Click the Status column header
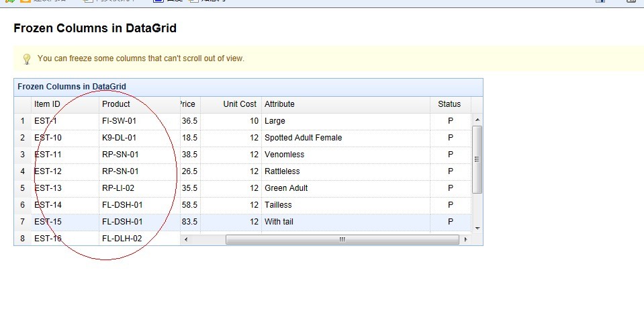 (x=449, y=104)
